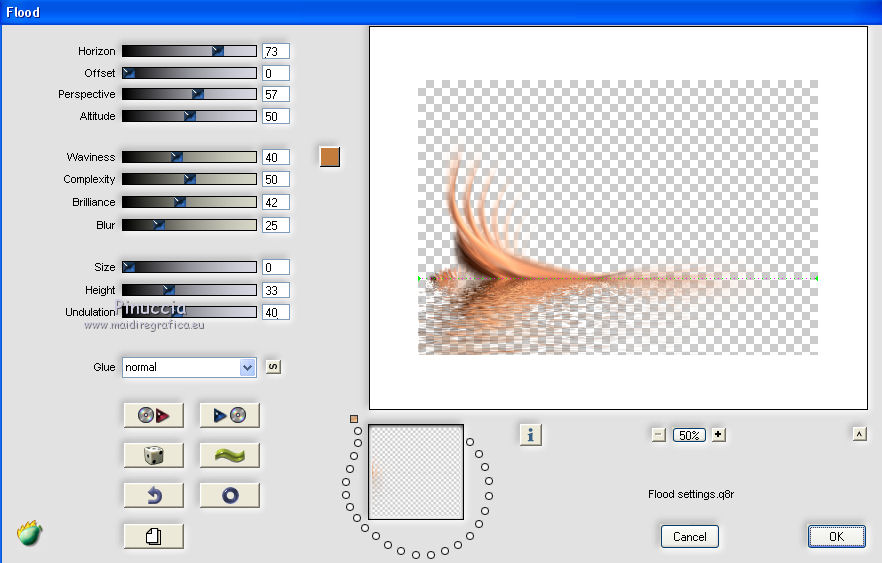Click the Size slider
882x563 pixels.
189,267
